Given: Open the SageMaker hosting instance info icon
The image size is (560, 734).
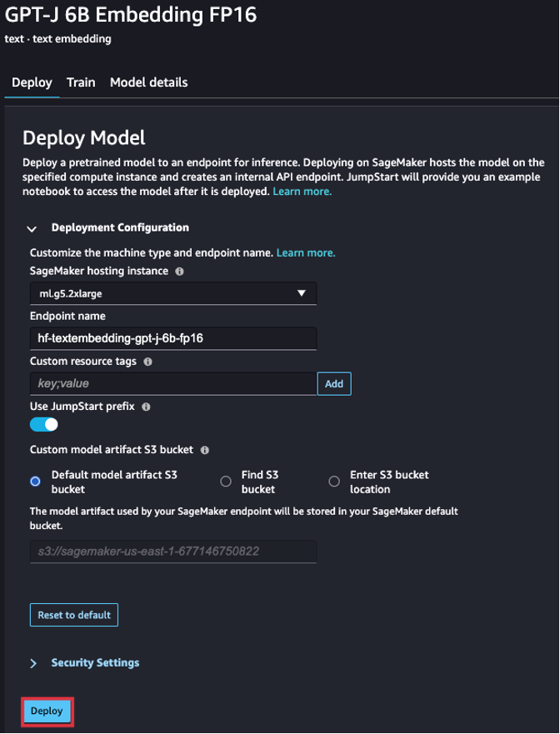Looking at the screenshot, I should click(179, 272).
